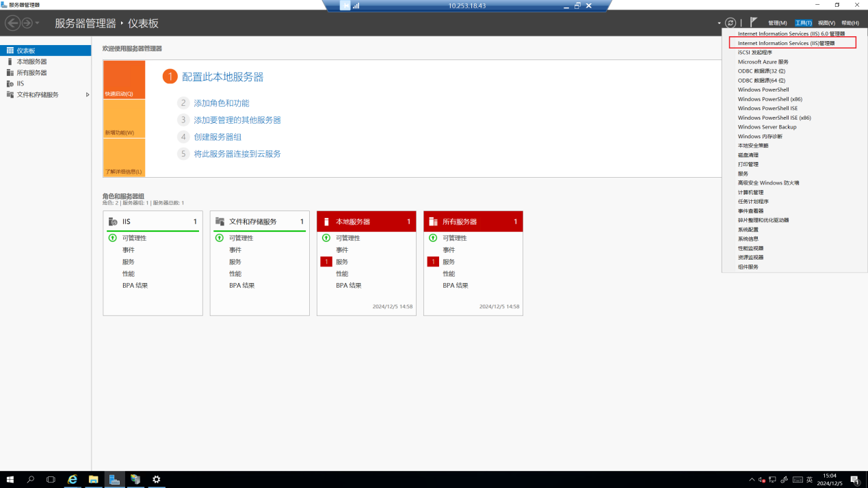The image size is (868, 488).
Task: Click green manageability icon in IIS tile
Action: pos(113,238)
